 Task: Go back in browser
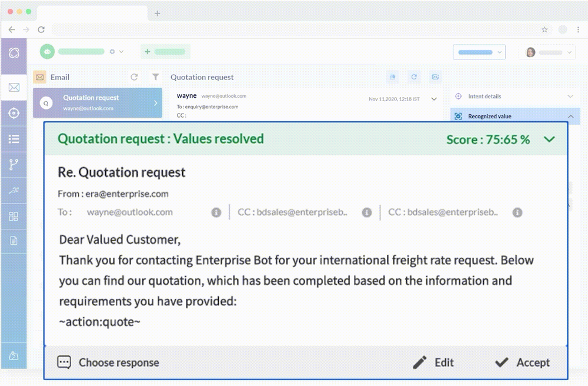(12, 29)
